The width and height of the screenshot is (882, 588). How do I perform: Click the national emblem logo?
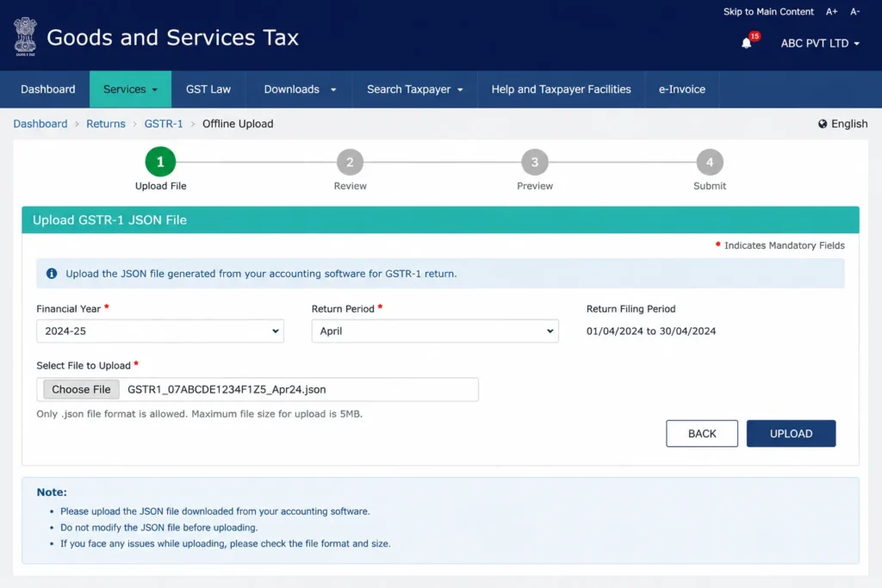pos(25,36)
